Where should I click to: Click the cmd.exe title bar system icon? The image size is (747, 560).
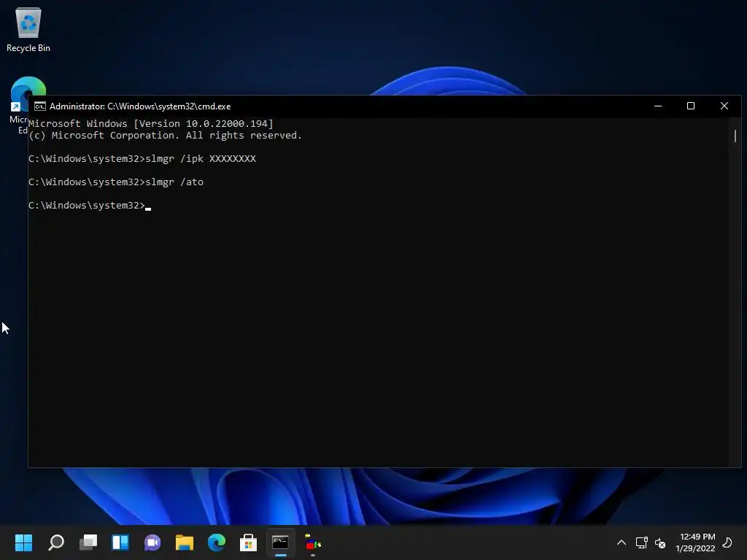[40, 106]
